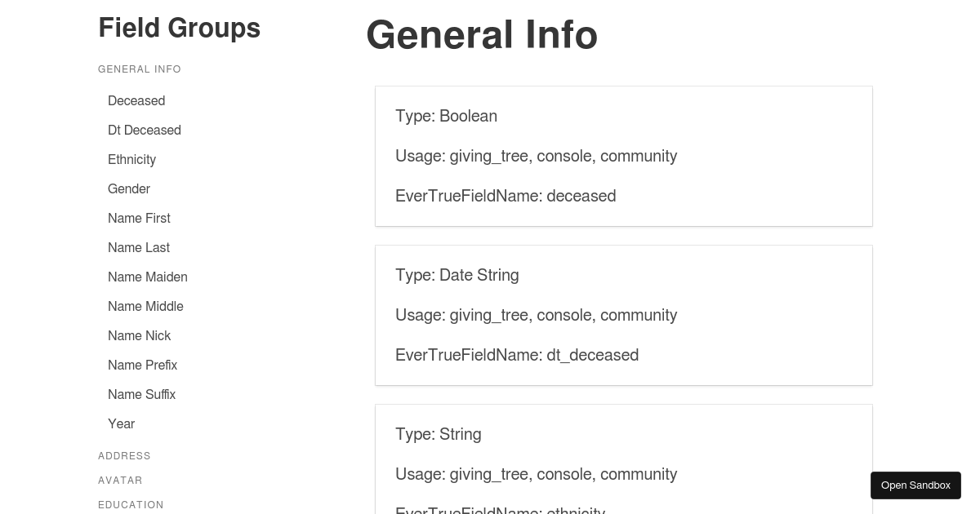
Task: Click the Type: Boolean info card
Action: coord(623,156)
